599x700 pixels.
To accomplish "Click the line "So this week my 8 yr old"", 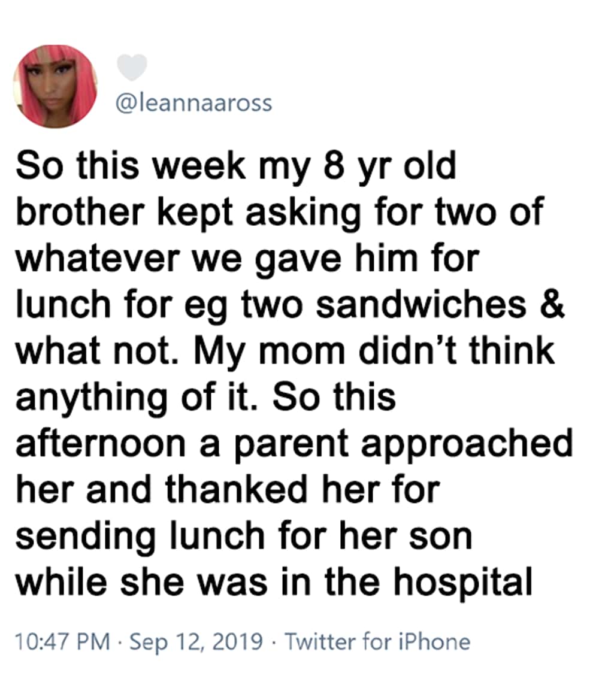I will pyautogui.click(x=236, y=166).
